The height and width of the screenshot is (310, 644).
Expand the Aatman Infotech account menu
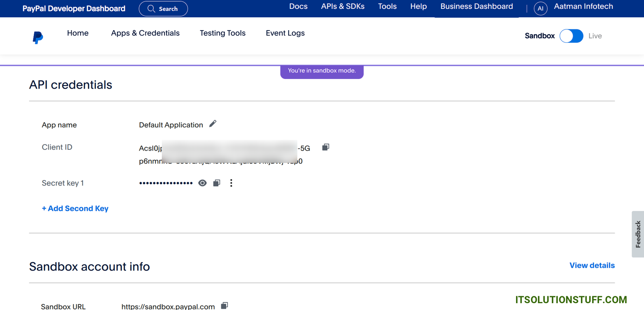(x=583, y=6)
